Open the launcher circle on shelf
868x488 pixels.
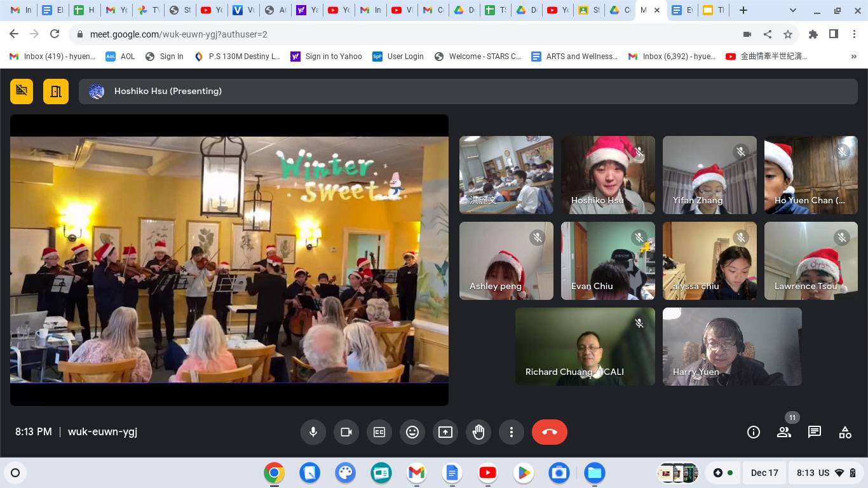point(15,473)
